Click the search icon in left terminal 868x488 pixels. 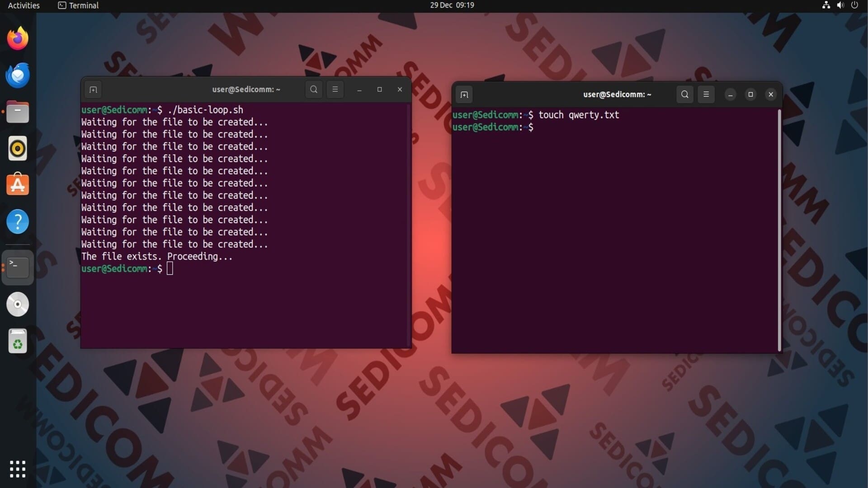pyautogui.click(x=314, y=89)
